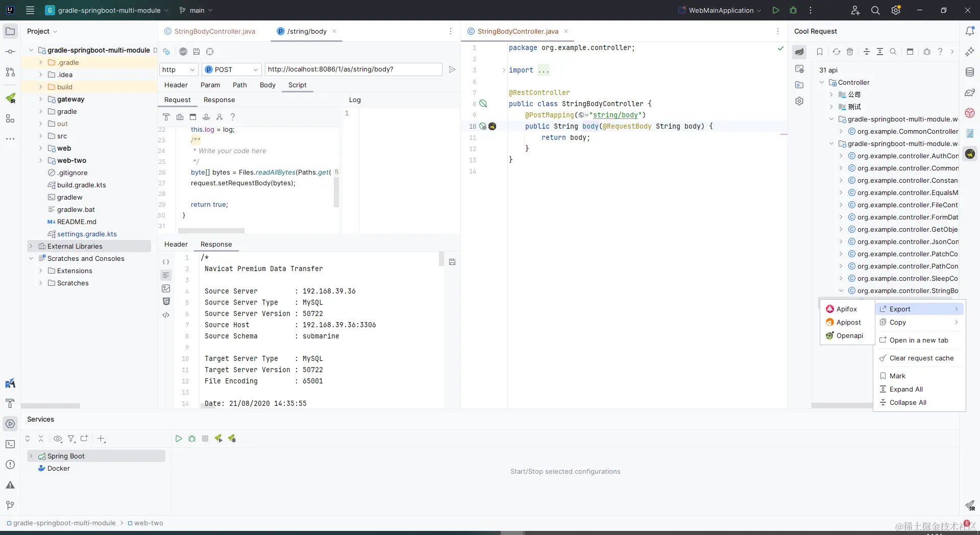The image size is (980, 535).
Task: Click the trash icon in the Cool Request toolbar
Action: [850, 52]
